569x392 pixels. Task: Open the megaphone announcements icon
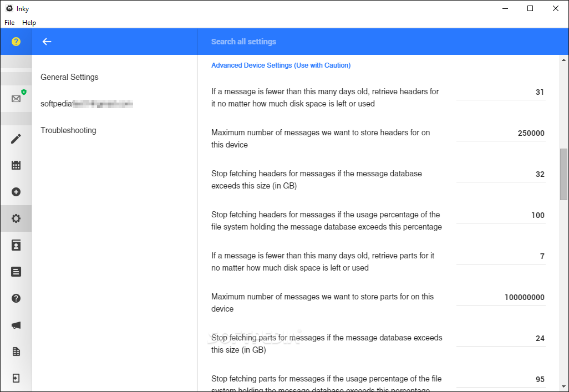16,325
